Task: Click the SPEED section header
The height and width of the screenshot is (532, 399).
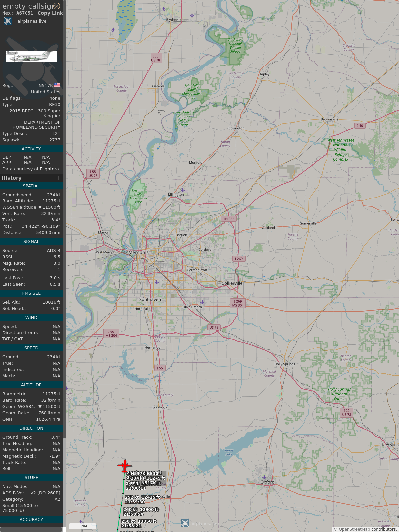Action: [31, 348]
